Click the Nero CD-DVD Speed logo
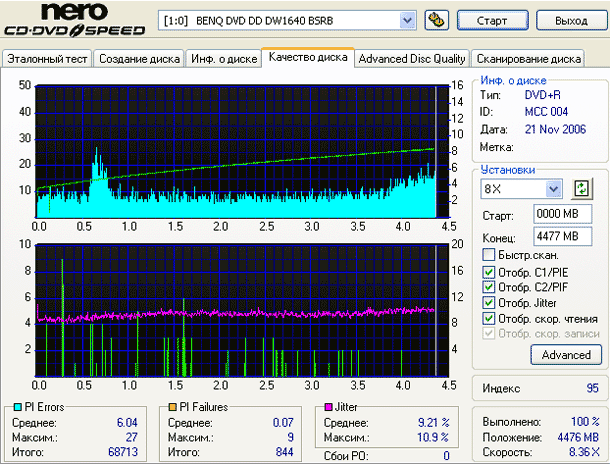 (75, 22)
